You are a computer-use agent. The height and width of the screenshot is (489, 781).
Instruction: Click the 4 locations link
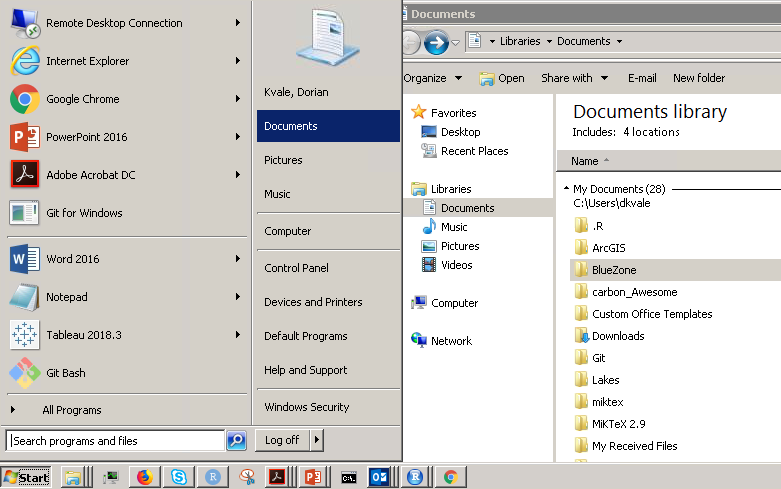point(651,132)
